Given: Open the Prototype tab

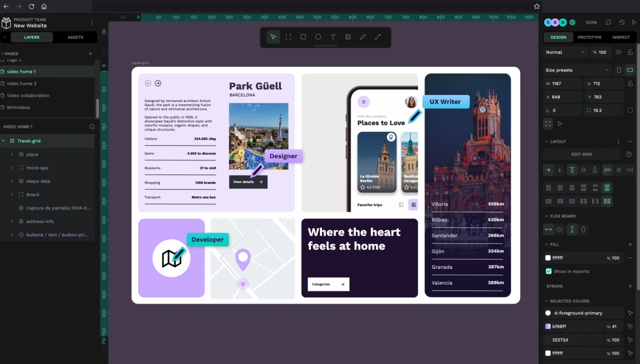Looking at the screenshot, I should coord(589,37).
